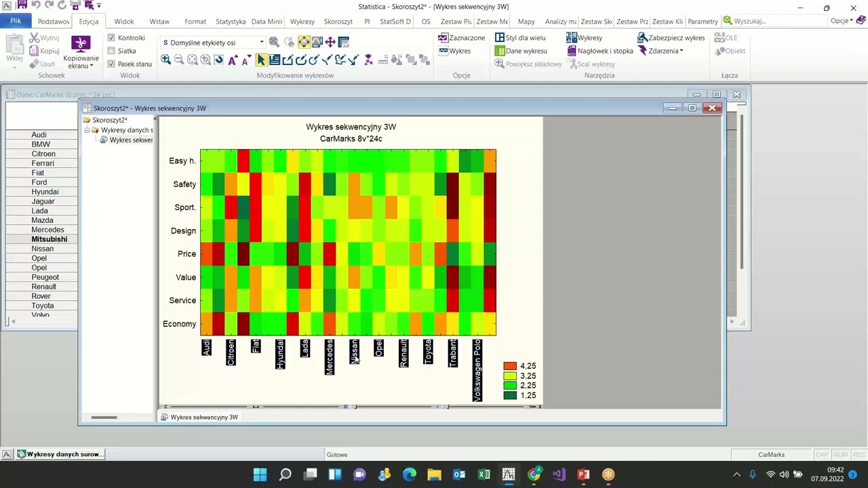Open PowerPoint from the taskbar
The height and width of the screenshot is (488, 868).
pos(583,474)
